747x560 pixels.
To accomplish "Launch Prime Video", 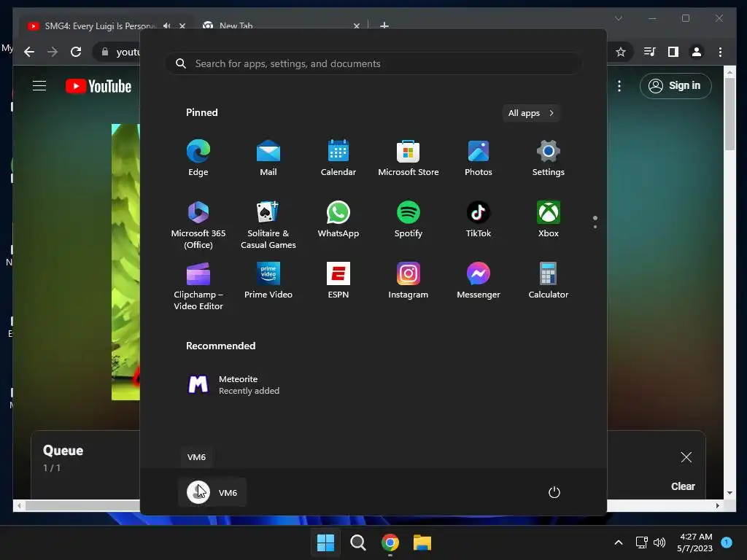I will 268,281.
